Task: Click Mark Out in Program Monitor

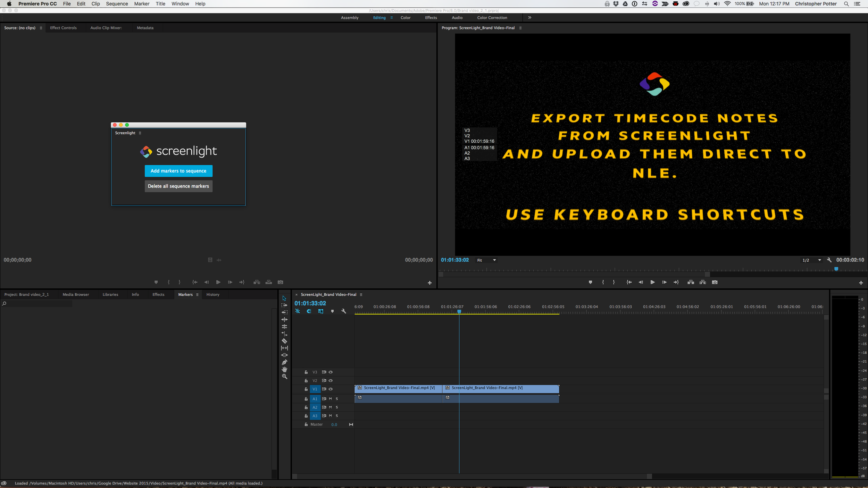Action: coord(614,282)
